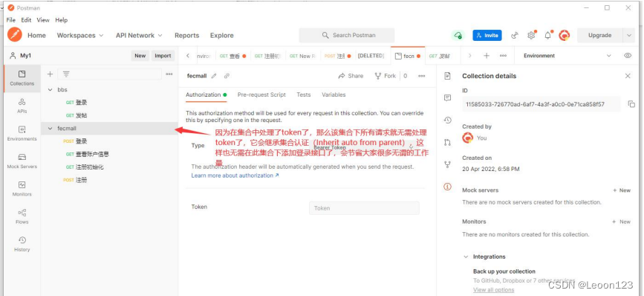
Task: Click the Collection info icon in right sidebar
Action: tap(448, 187)
